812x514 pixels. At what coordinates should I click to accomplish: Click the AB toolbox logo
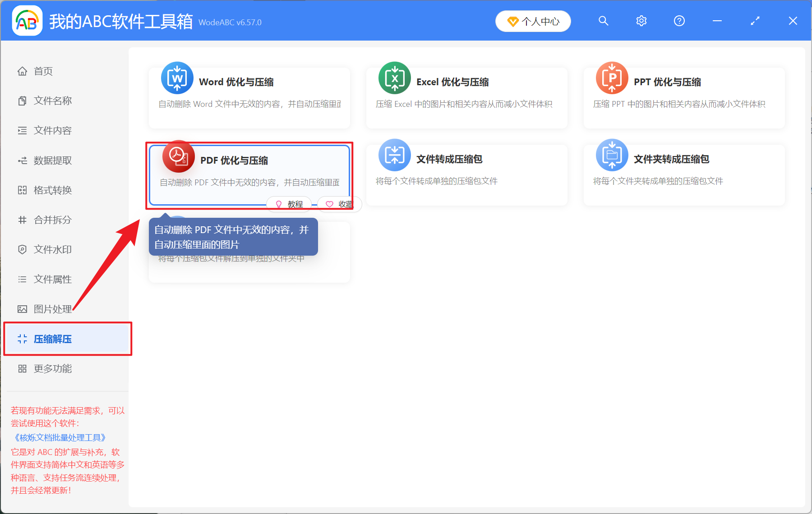pyautogui.click(x=27, y=20)
